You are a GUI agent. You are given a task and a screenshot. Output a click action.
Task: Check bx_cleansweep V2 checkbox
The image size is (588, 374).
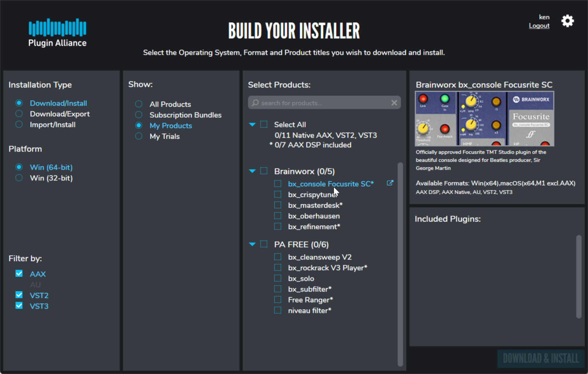pyautogui.click(x=278, y=257)
